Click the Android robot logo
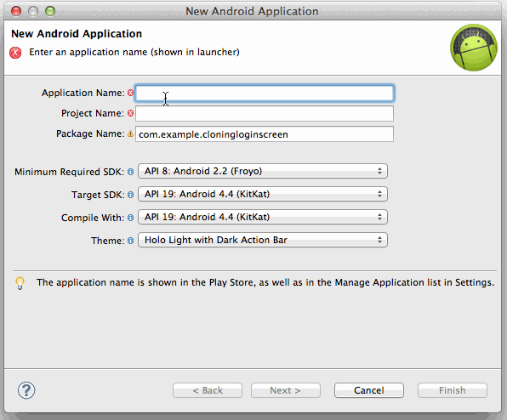The height and width of the screenshot is (420, 507). click(474, 48)
